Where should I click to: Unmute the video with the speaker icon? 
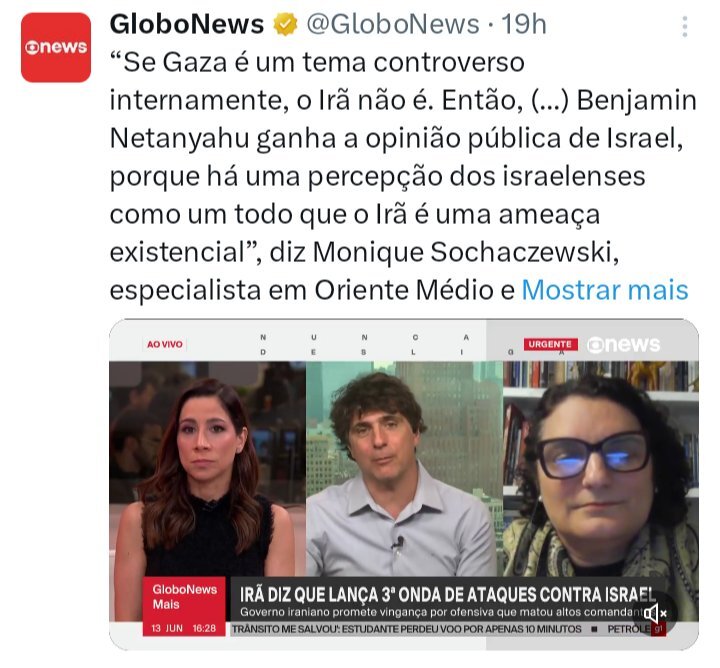pyautogui.click(x=655, y=612)
